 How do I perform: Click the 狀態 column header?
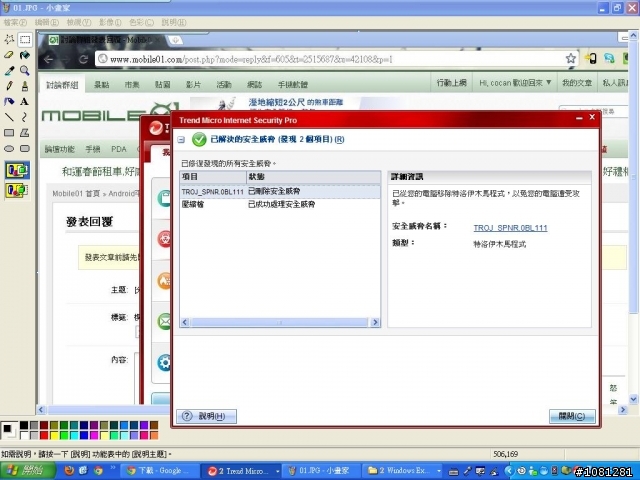(313, 177)
